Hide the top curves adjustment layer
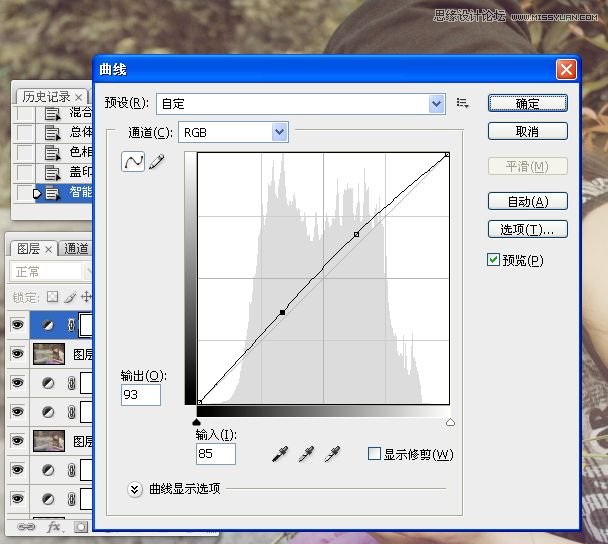 17,324
